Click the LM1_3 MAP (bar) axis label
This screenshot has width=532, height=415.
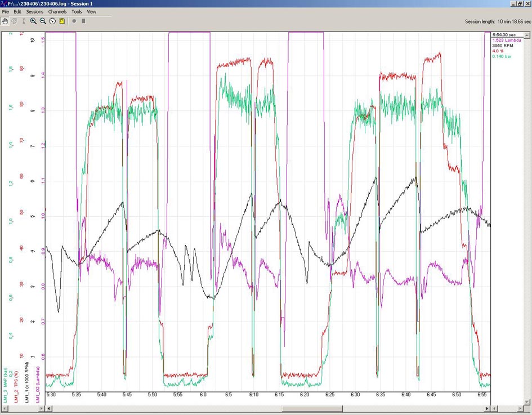(6, 385)
